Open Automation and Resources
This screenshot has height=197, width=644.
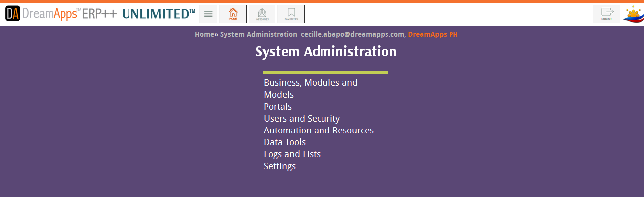(x=319, y=131)
